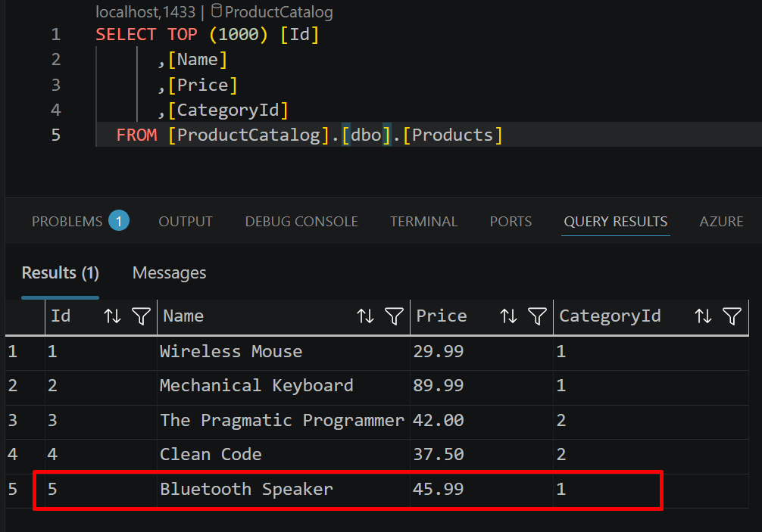Filter the Id column

click(x=141, y=316)
